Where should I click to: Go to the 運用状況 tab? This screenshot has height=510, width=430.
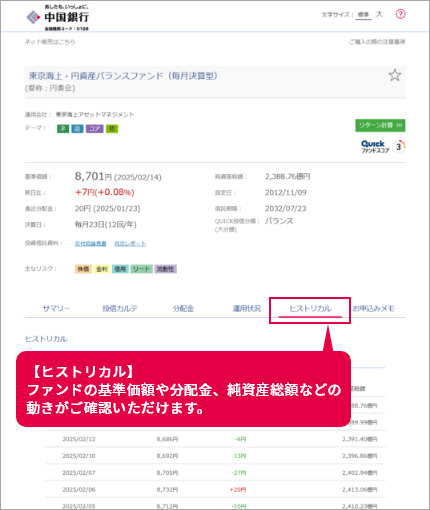[x=247, y=309]
